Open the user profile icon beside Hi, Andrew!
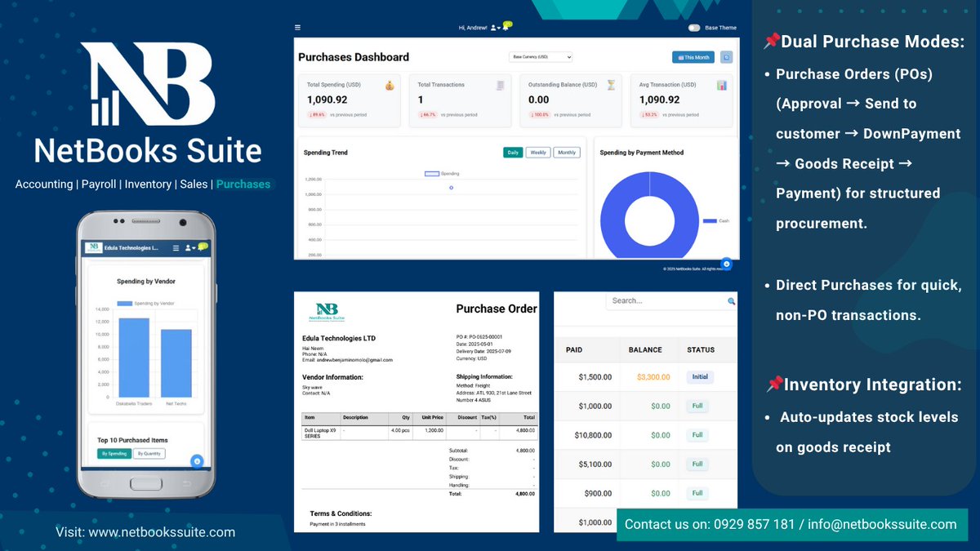Image resolution: width=980 pixels, height=551 pixels. (495, 28)
